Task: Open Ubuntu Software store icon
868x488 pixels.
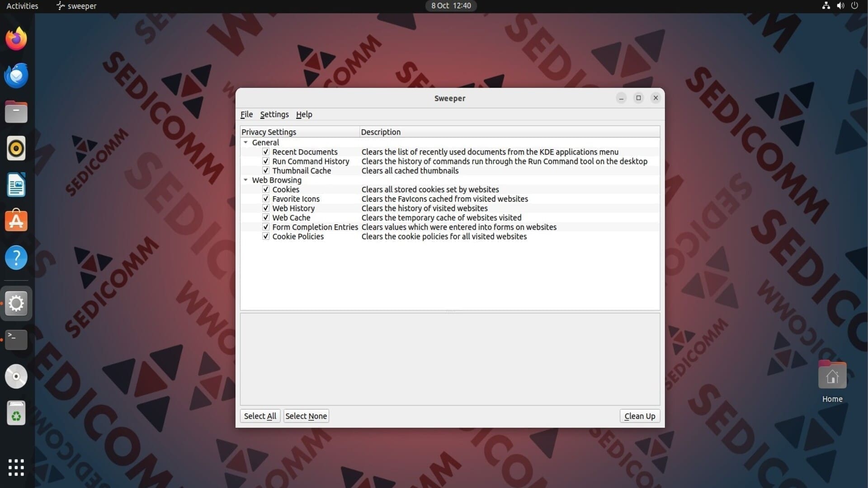Action: point(16,221)
